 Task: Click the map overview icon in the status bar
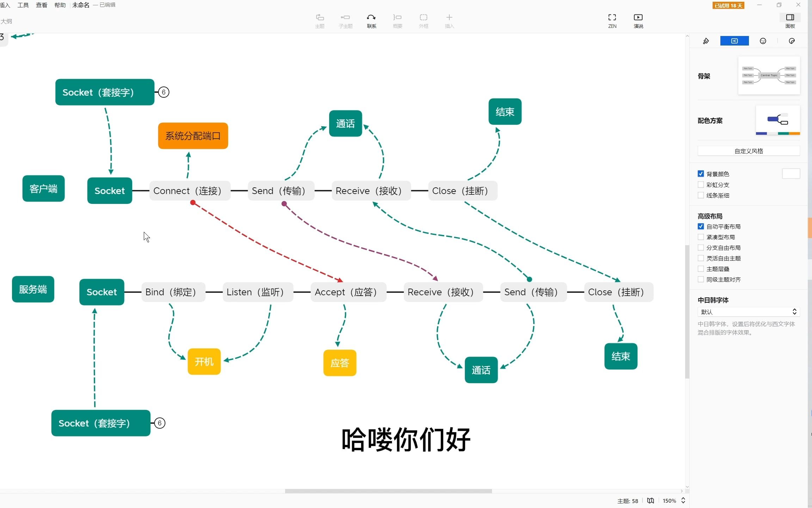click(x=651, y=501)
